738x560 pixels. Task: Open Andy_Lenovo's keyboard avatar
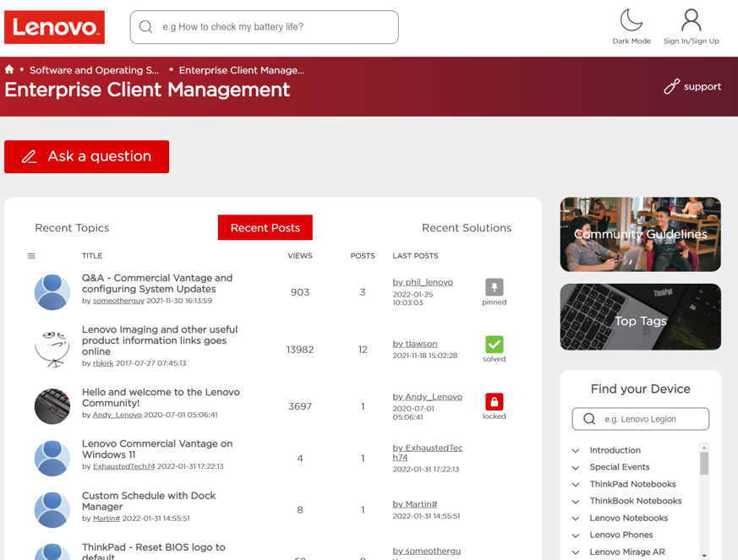(52, 406)
